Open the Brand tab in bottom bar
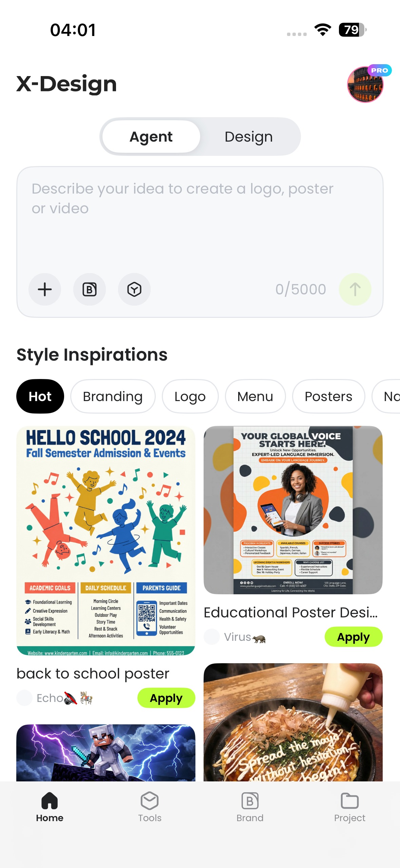Viewport: 400px width, 868px height. pyautogui.click(x=250, y=807)
